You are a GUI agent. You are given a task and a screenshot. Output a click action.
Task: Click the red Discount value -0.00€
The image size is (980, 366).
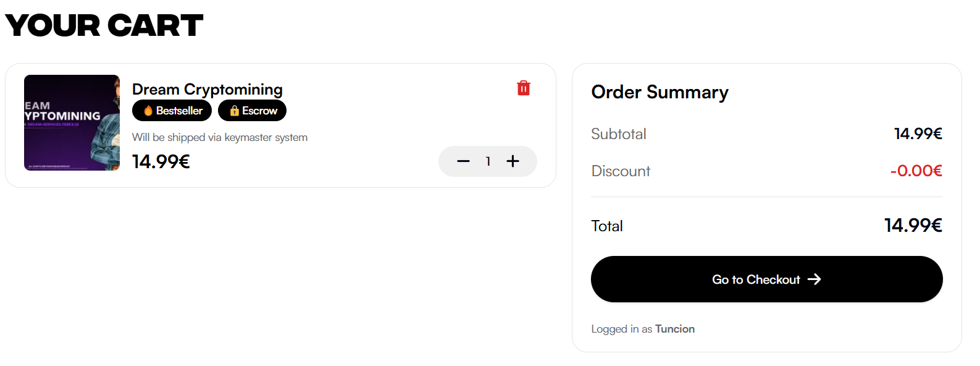pos(916,171)
